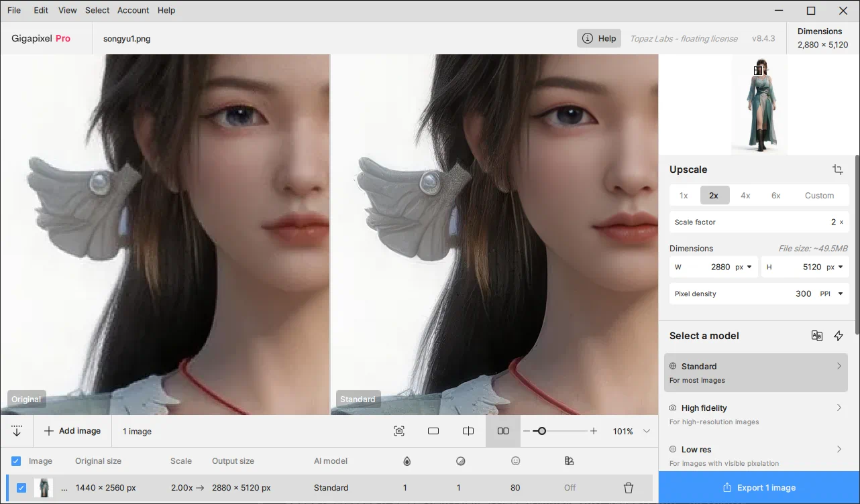This screenshot has width=860, height=504.
Task: Click the sharpen droplet column icon
Action: pos(407,461)
